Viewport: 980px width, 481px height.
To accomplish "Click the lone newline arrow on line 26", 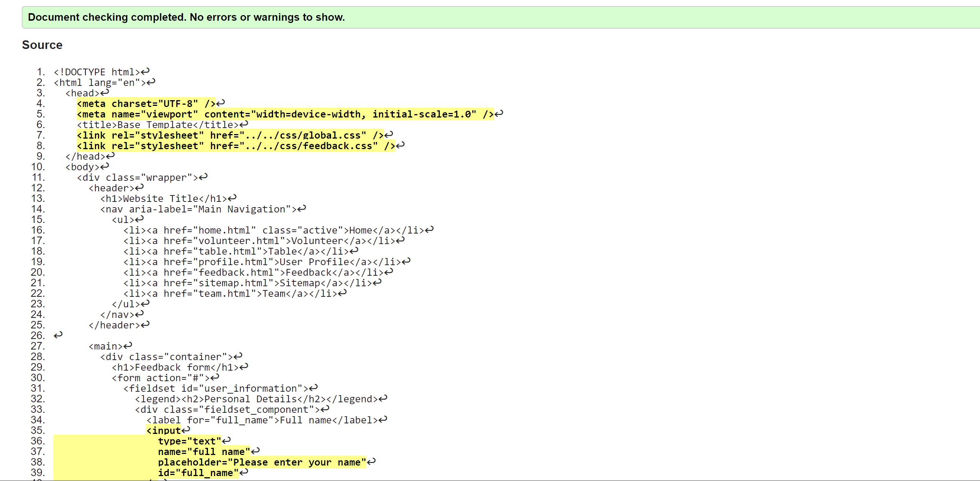I will (x=58, y=335).
